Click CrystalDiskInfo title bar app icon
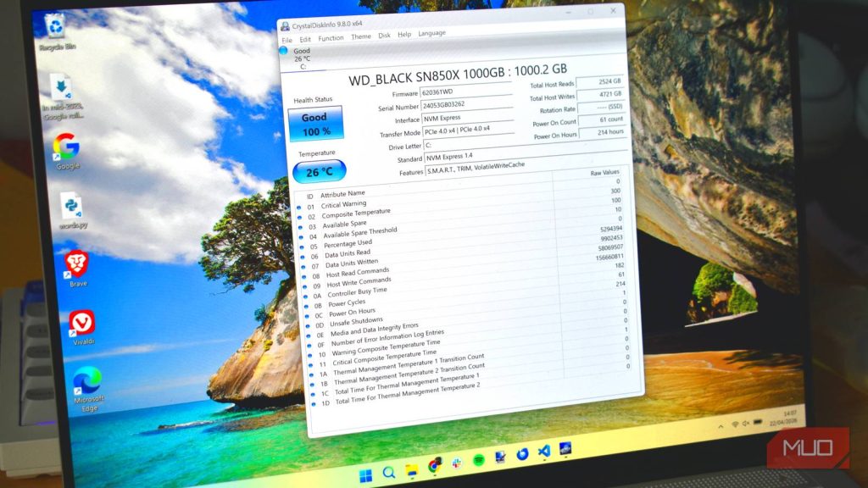Screen dimensions: 868x488 (285, 26)
